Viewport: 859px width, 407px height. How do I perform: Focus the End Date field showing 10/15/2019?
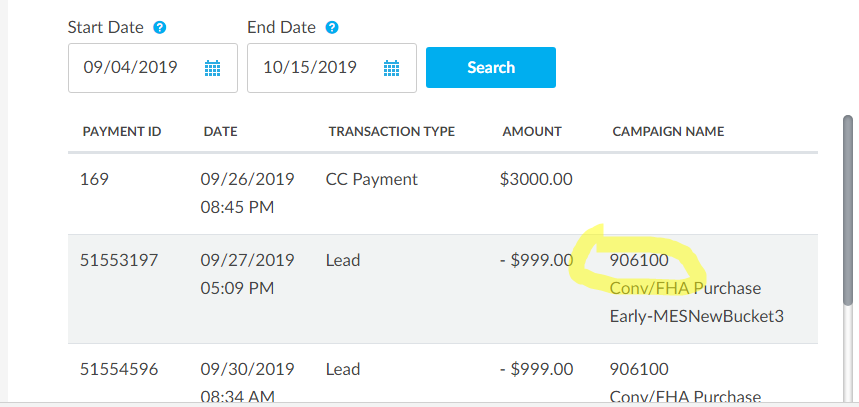(331, 68)
